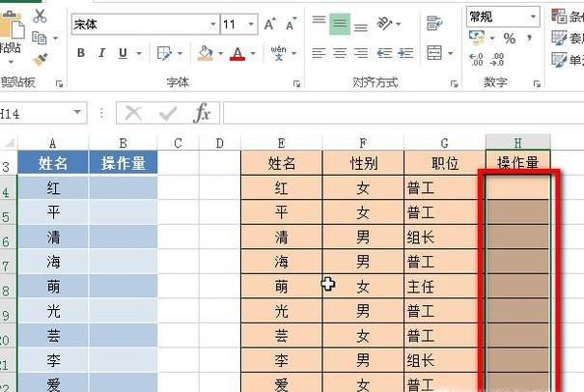The height and width of the screenshot is (392, 584).
Task: Set Top Align for cells
Action: (319, 19)
